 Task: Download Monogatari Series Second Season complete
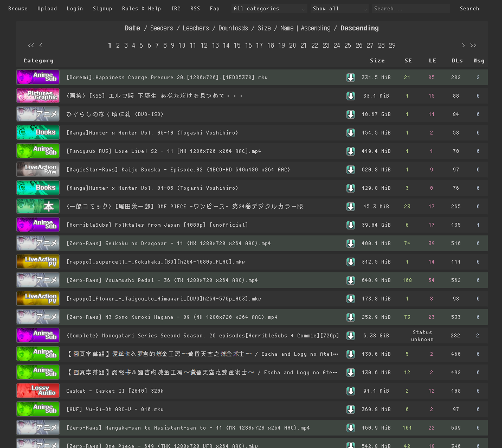click(351, 336)
